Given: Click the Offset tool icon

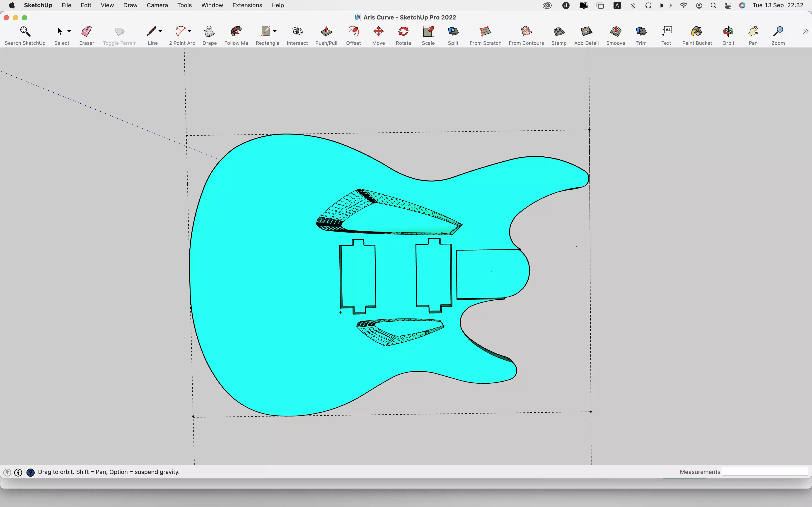Looking at the screenshot, I should pyautogui.click(x=353, y=32).
